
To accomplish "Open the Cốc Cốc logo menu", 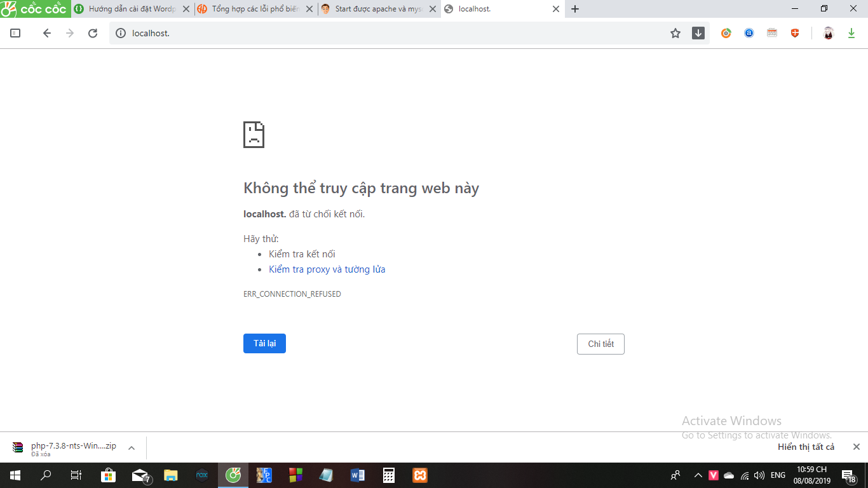I will pyautogui.click(x=35, y=9).
